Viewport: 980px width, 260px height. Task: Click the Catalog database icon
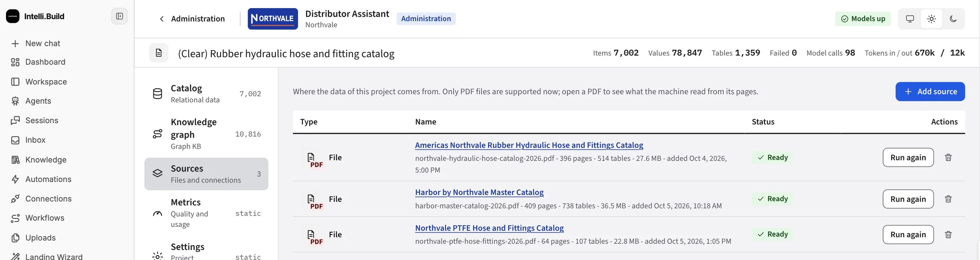tap(158, 94)
